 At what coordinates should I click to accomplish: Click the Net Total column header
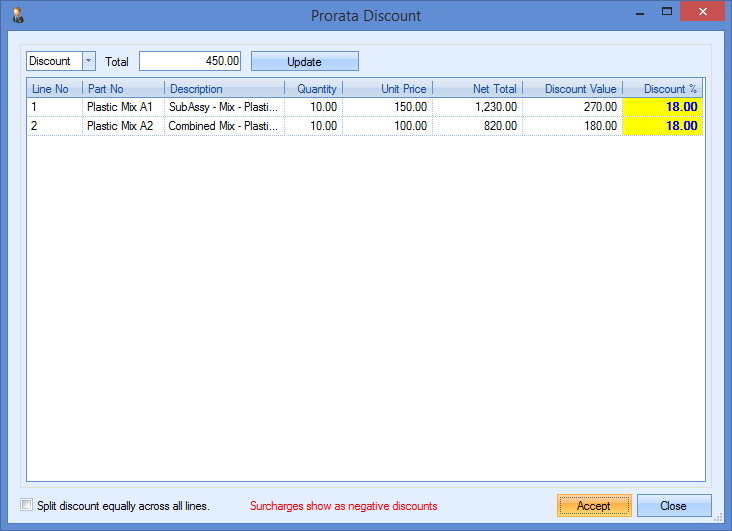(x=477, y=89)
